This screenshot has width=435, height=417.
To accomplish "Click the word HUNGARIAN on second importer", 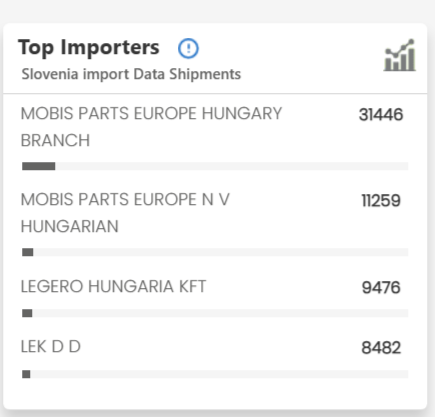I will (70, 226).
